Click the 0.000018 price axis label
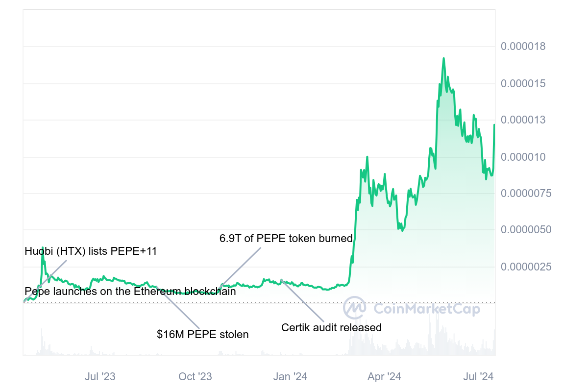 pyautogui.click(x=523, y=47)
